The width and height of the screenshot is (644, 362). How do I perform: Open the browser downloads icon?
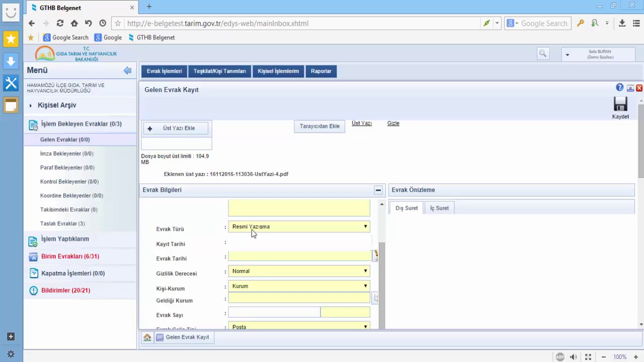(622, 23)
